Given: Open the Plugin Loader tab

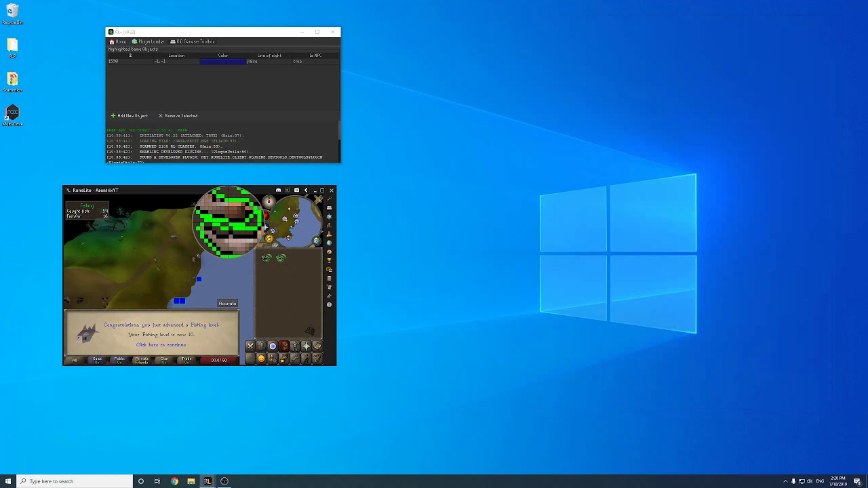Looking at the screenshot, I should click(x=148, y=41).
